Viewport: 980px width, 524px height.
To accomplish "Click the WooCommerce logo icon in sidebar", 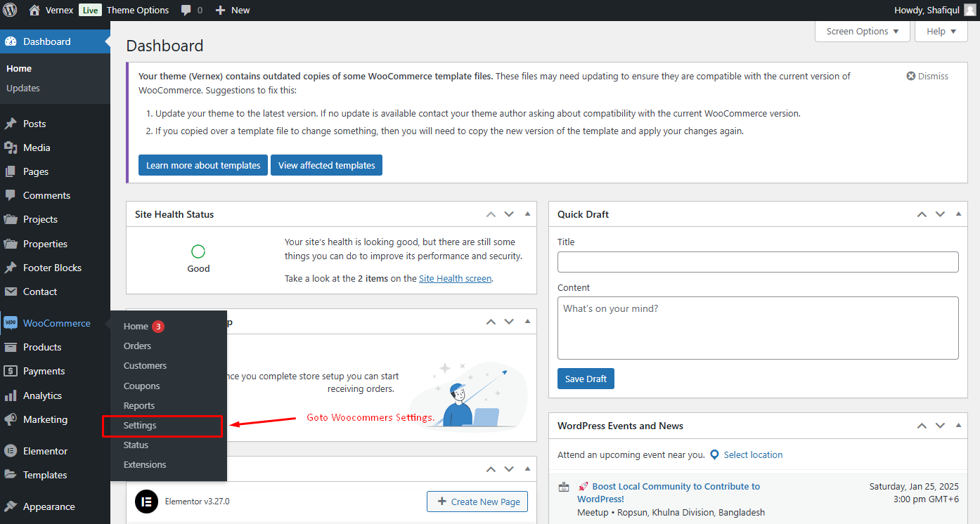I will pyautogui.click(x=11, y=323).
